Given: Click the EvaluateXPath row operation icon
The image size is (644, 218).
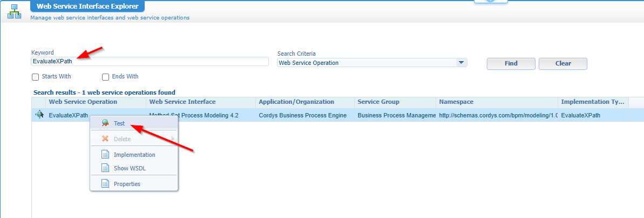Looking at the screenshot, I should tap(39, 115).
